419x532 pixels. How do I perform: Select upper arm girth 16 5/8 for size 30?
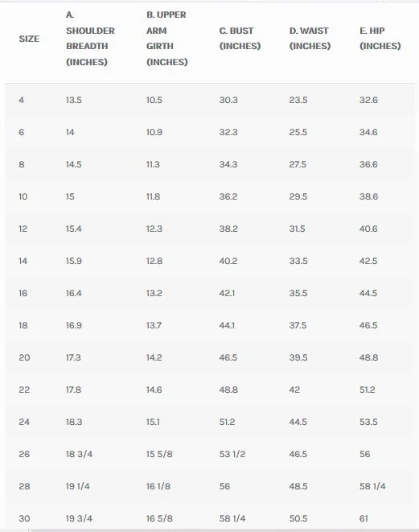[159, 518]
